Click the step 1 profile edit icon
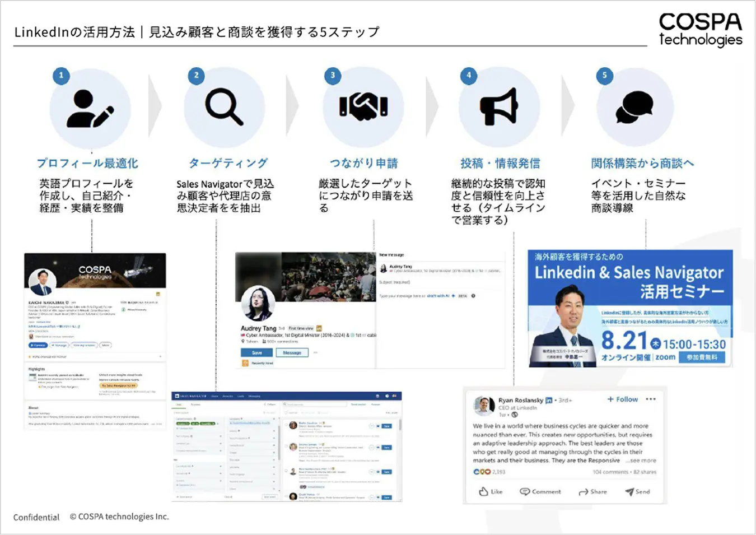The image size is (756, 535). (x=90, y=108)
